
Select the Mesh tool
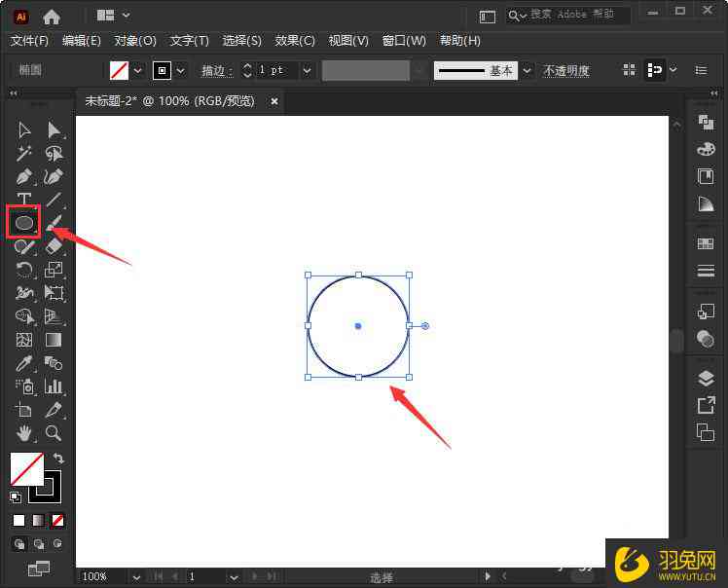24,340
